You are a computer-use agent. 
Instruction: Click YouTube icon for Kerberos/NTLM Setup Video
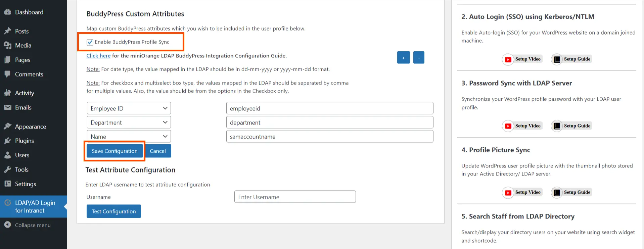[508, 59]
